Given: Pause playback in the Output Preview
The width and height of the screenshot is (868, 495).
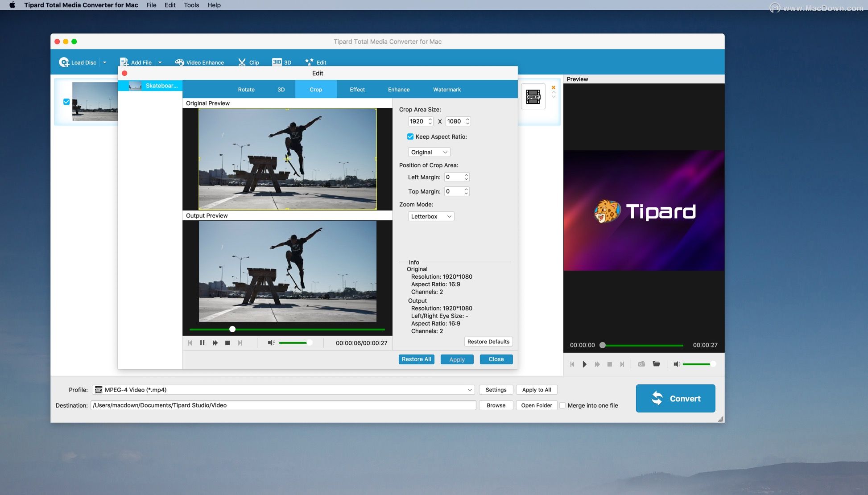Looking at the screenshot, I should click(x=203, y=342).
